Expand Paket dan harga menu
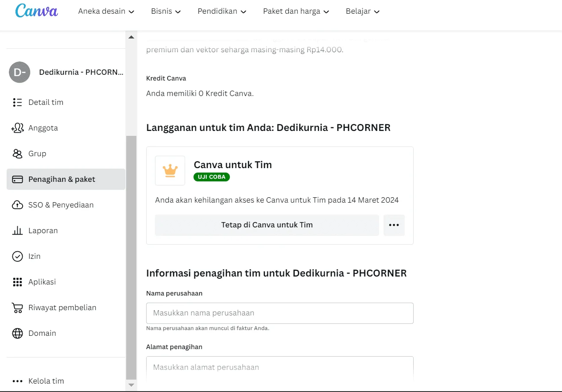 click(296, 12)
